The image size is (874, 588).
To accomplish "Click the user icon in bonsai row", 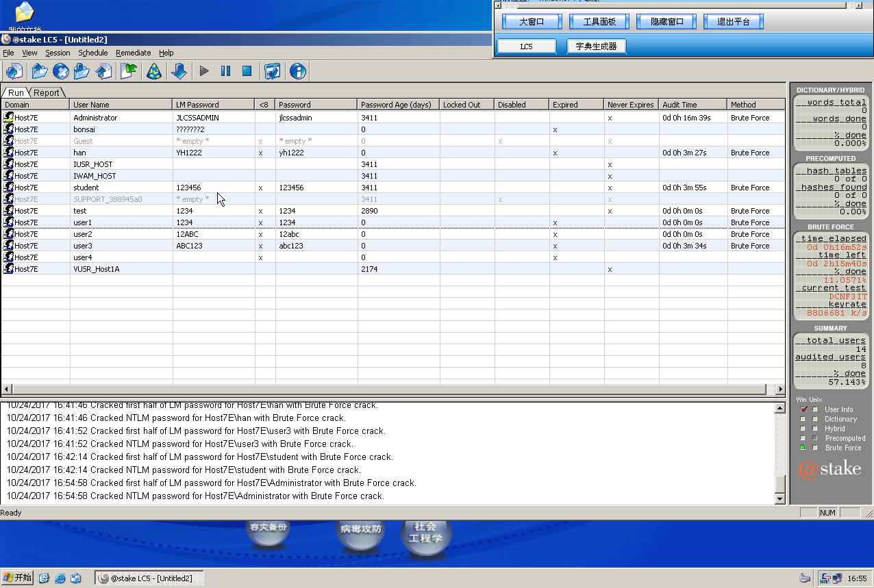I will (8, 129).
